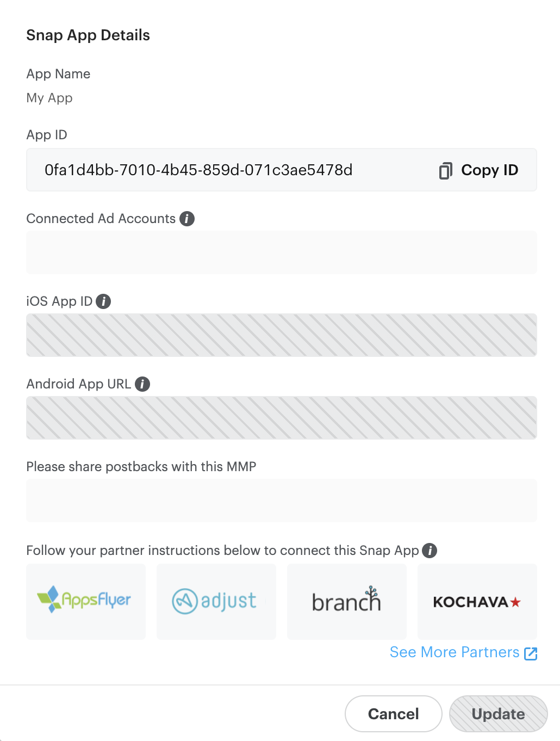The image size is (560, 741).
Task: Click the external link icon beside See More Partners
Action: point(531,653)
